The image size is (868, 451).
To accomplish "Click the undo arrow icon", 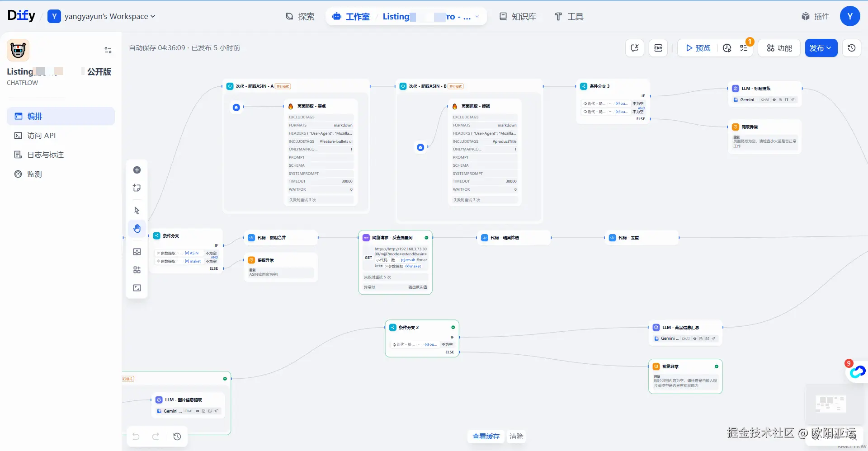I will click(x=136, y=437).
